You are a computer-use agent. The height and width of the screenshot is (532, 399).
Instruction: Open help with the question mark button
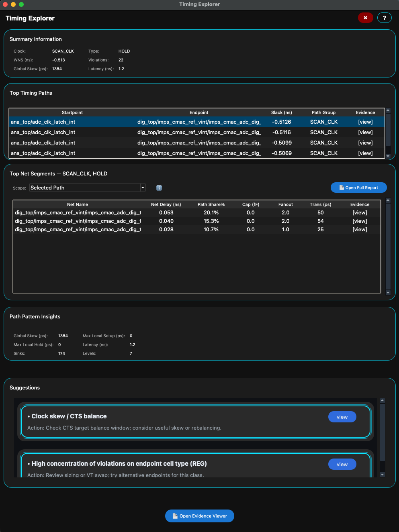point(384,18)
